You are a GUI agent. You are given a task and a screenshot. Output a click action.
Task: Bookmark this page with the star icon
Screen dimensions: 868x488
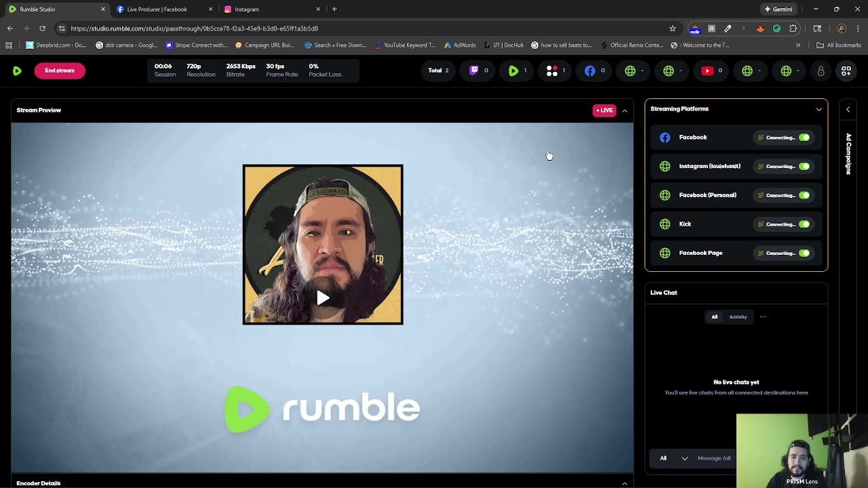point(673,28)
